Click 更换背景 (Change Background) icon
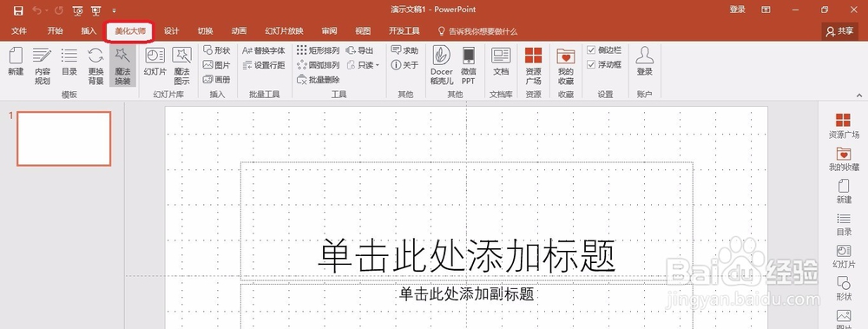The image size is (868, 329). (95, 66)
